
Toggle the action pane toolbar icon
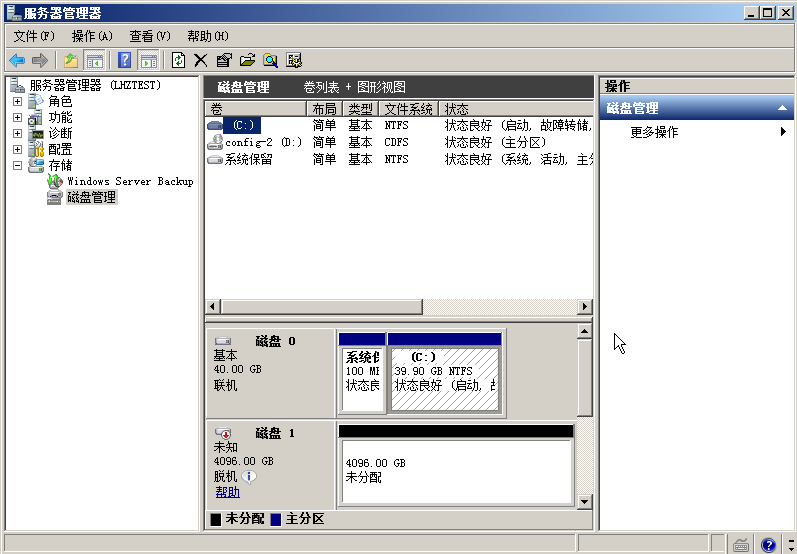(x=148, y=60)
